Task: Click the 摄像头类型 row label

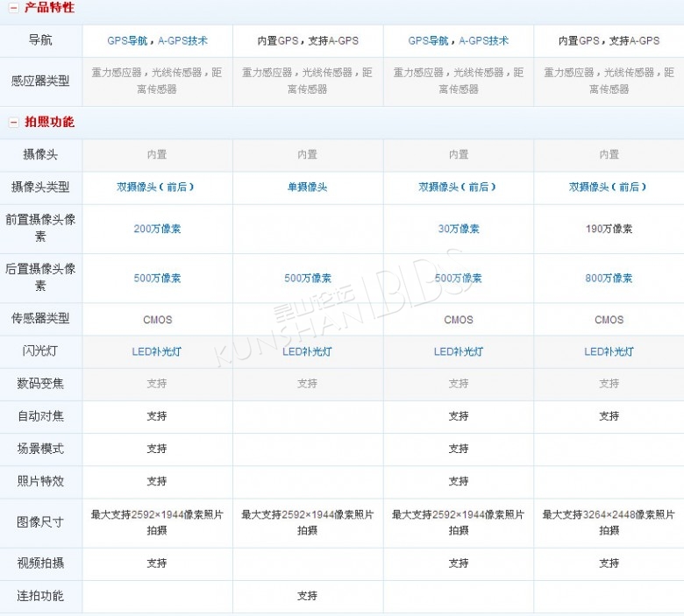Action: [x=40, y=187]
